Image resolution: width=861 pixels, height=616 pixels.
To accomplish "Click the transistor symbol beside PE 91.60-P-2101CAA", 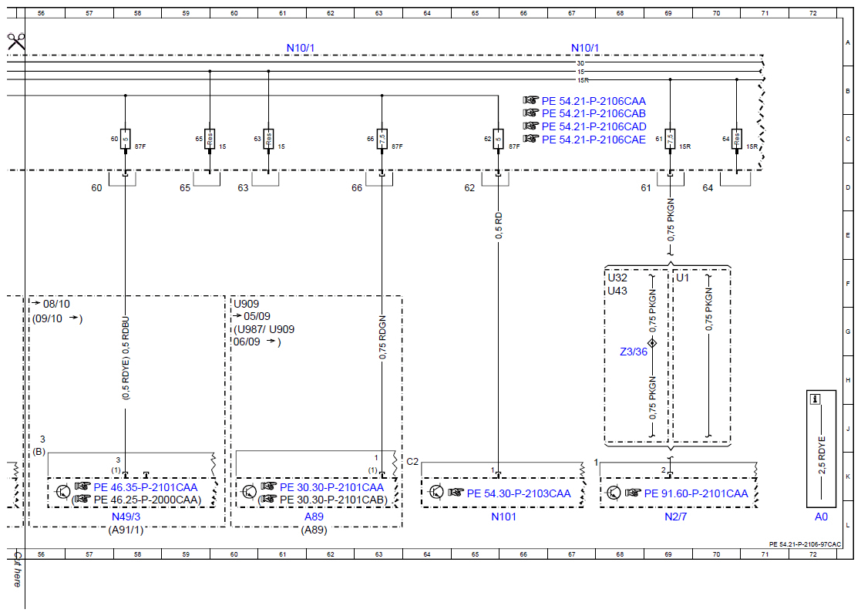I will click(614, 493).
